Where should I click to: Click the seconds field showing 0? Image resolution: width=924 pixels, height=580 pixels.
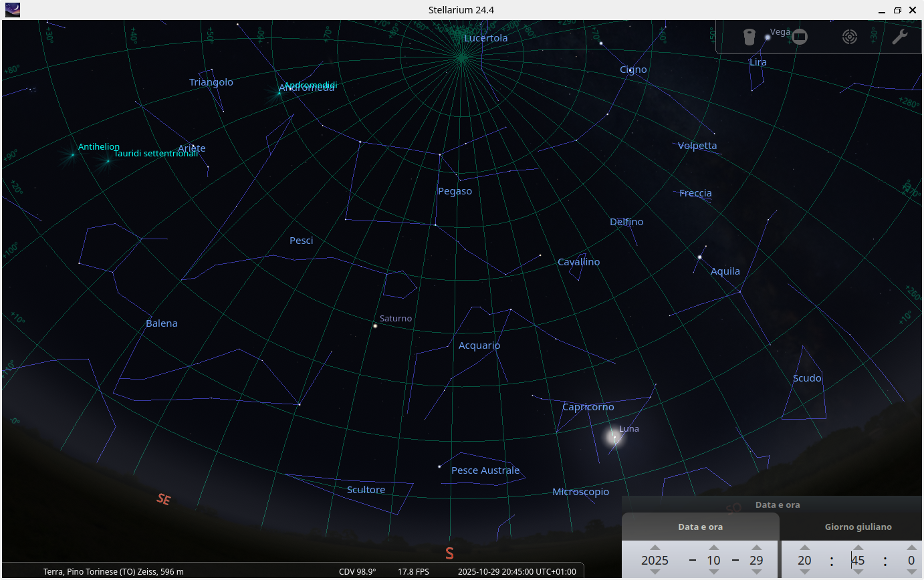pos(911,561)
